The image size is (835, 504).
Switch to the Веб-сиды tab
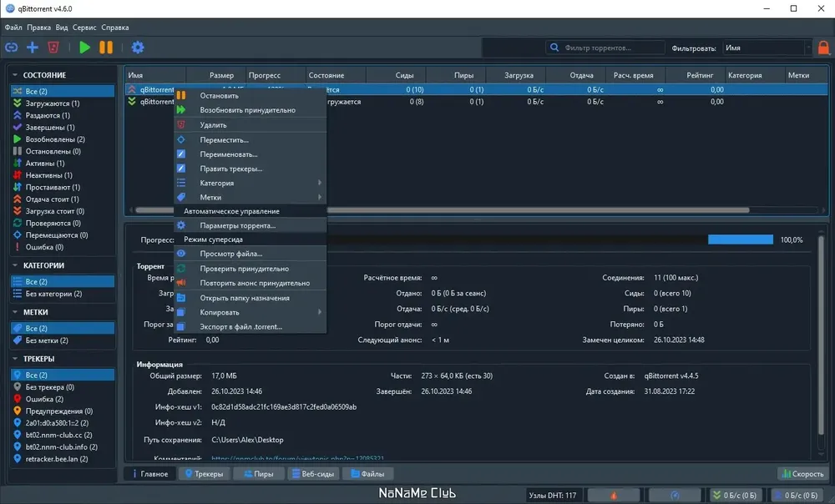click(313, 474)
